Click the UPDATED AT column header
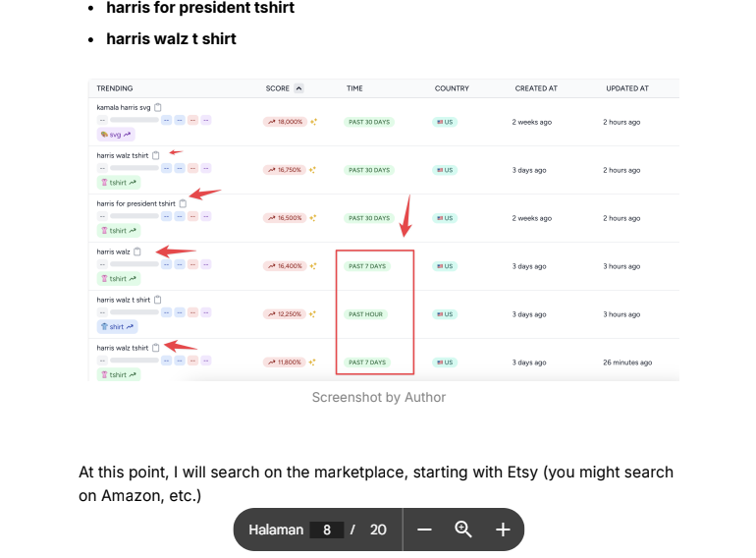 coord(627,88)
